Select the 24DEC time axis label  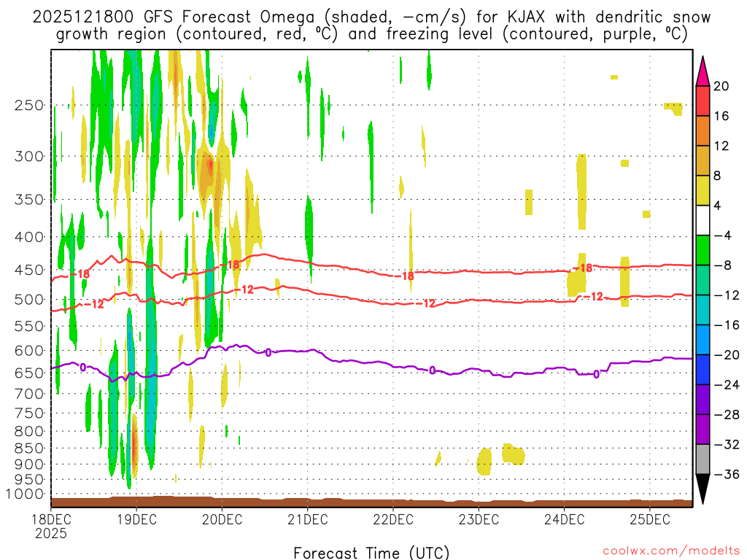pyautogui.click(x=564, y=519)
